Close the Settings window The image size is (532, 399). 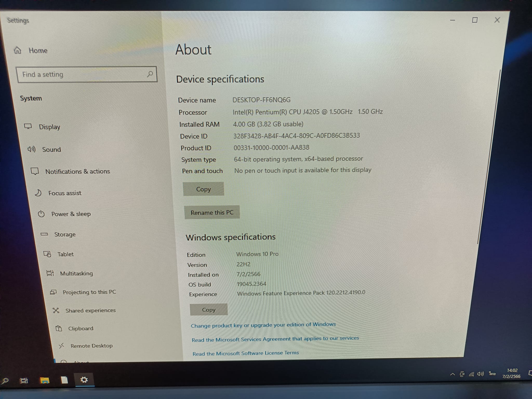(497, 20)
